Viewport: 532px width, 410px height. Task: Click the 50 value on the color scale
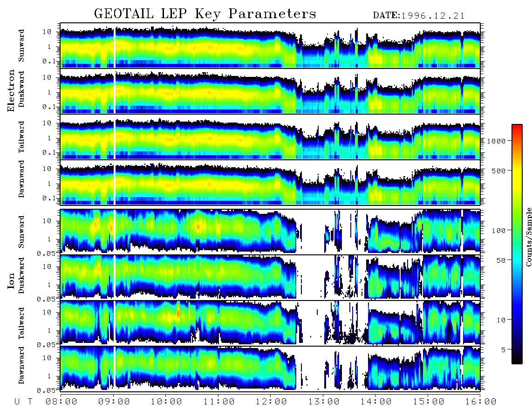501,260
